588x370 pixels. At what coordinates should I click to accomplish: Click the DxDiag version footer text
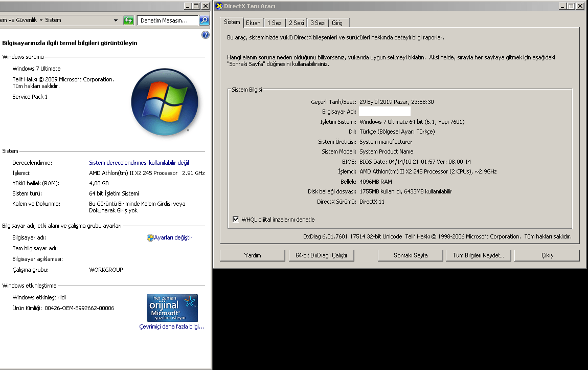tap(437, 236)
